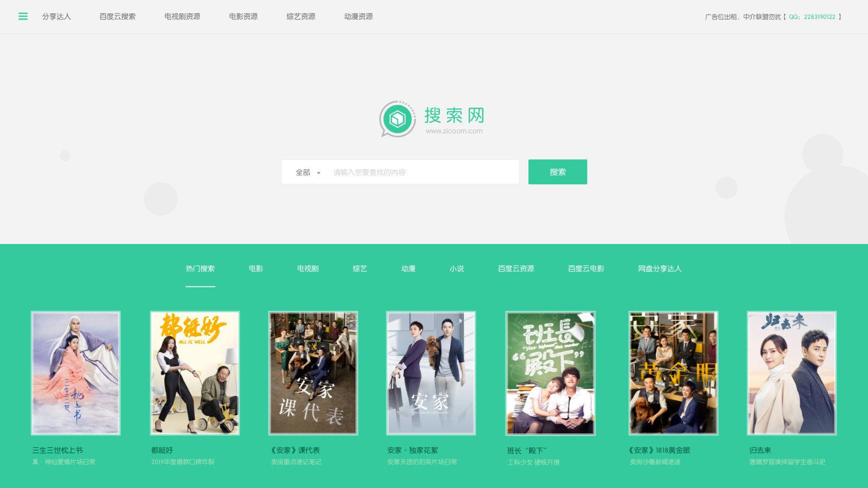
Task: Click the QQ number 2283190122 link
Action: 819,17
